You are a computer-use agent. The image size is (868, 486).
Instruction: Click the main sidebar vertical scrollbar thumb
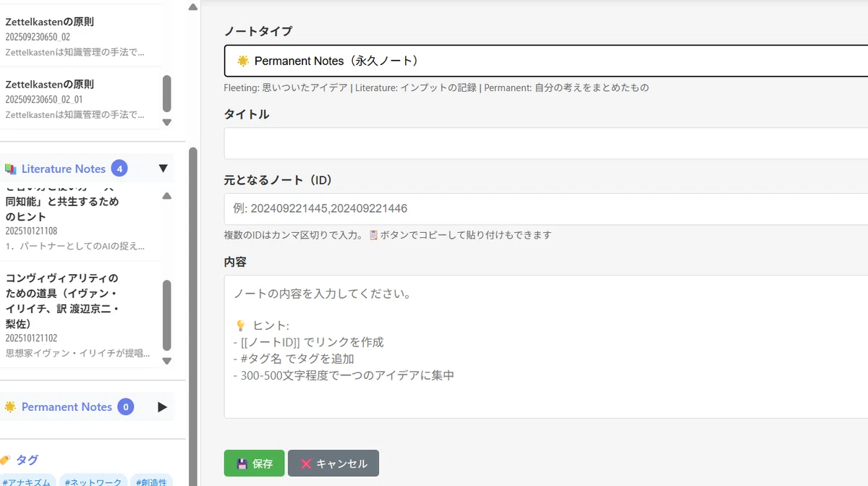192,317
